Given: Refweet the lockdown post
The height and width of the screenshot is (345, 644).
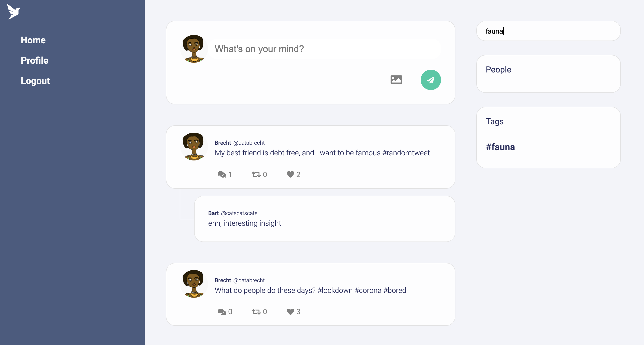Looking at the screenshot, I should coord(256,311).
